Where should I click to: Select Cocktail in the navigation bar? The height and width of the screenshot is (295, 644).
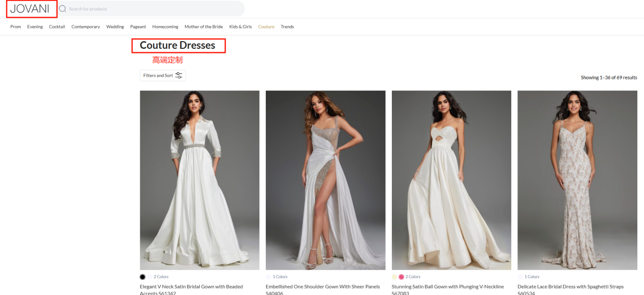point(57,26)
